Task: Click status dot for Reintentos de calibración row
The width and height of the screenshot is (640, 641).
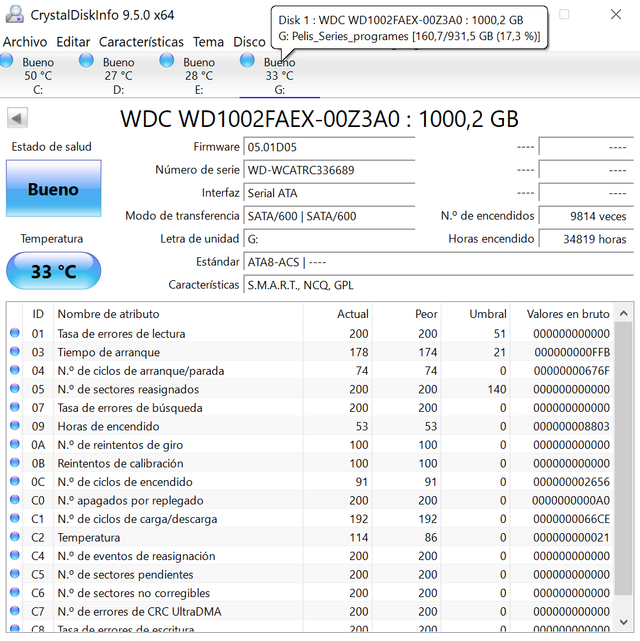Action: coord(15,462)
